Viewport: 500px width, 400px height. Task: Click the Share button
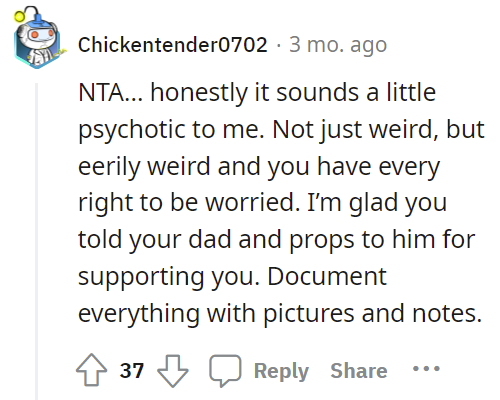pos(359,371)
